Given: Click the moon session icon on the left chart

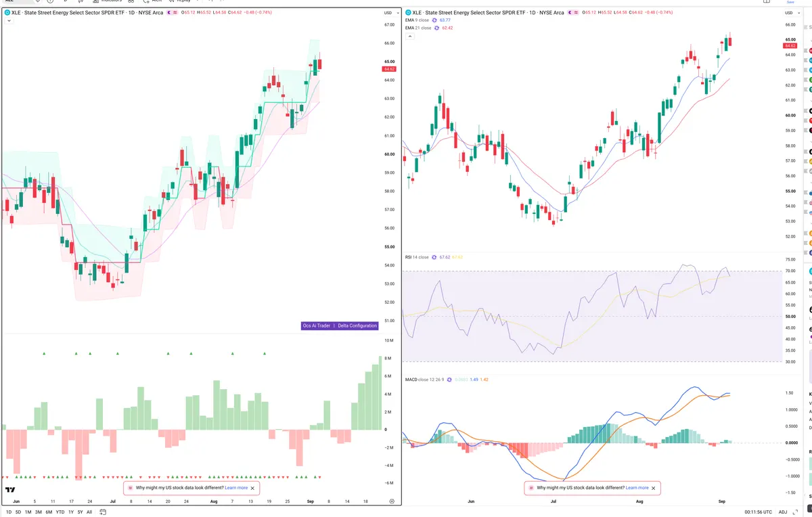Looking at the screenshot, I should tap(171, 13).
